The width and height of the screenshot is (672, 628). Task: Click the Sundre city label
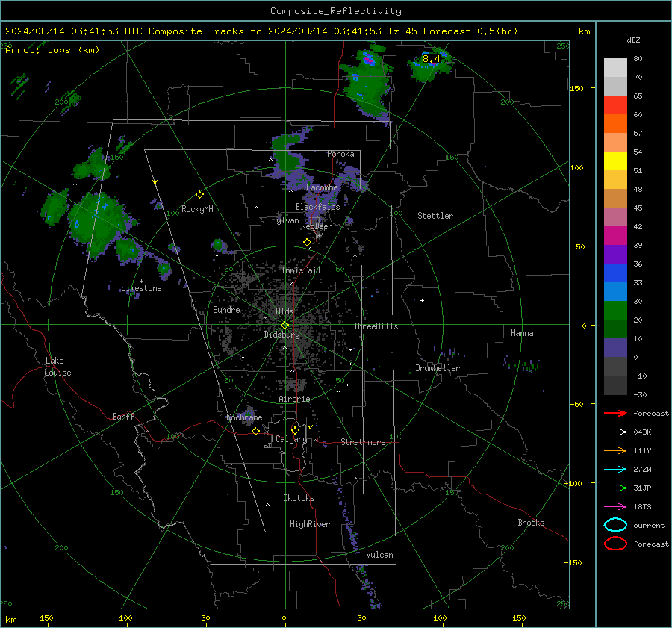[x=226, y=309]
